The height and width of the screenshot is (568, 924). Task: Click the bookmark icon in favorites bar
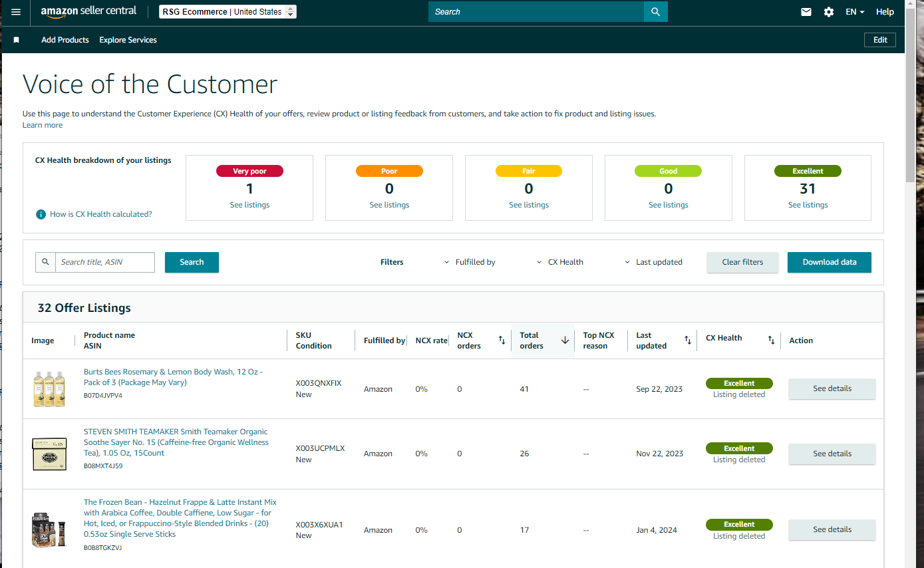(x=17, y=40)
